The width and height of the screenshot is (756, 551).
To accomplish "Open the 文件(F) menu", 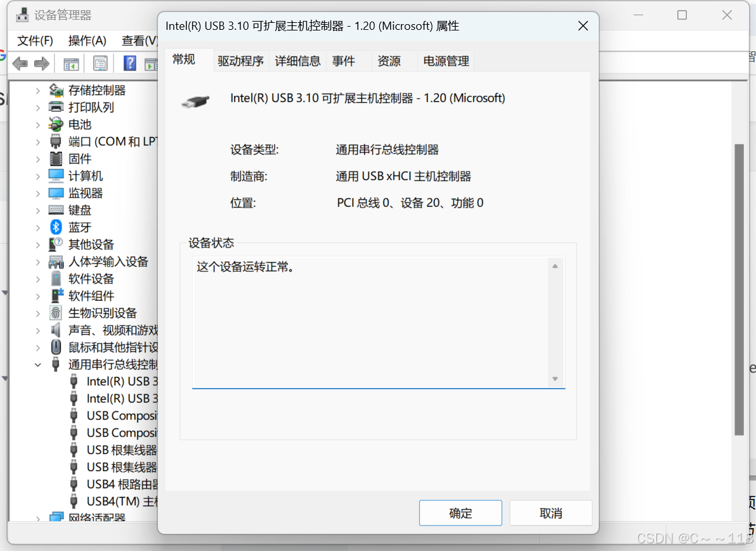I will [x=35, y=41].
